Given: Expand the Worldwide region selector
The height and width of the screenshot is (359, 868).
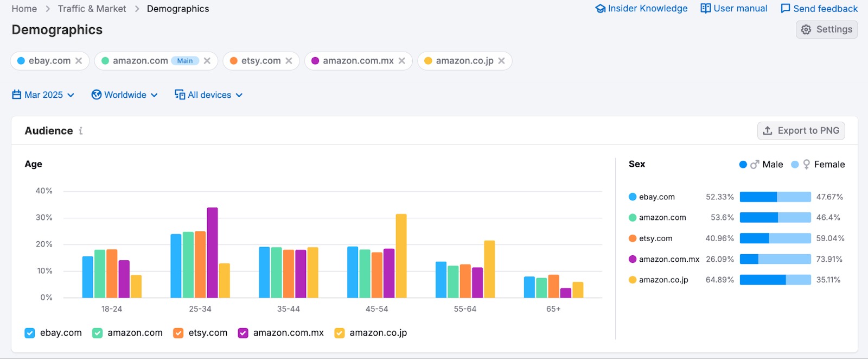Looking at the screenshot, I should (x=125, y=95).
